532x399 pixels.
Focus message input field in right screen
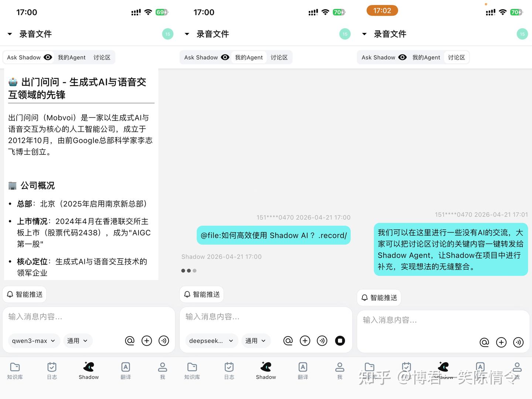(443, 320)
